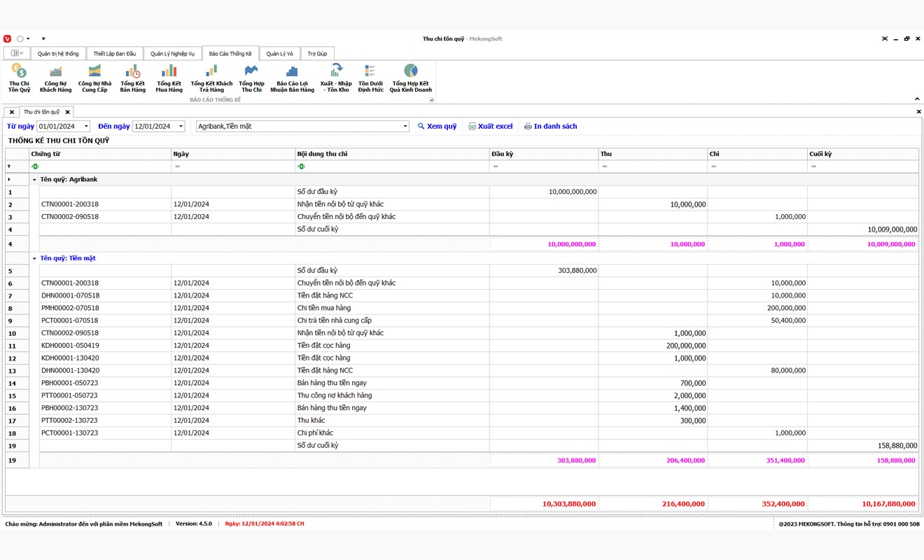Screen dimensions: 924x560
Task: Collapse the Tên quỹ: Tiền mặt group
Action: pyautogui.click(x=34, y=258)
